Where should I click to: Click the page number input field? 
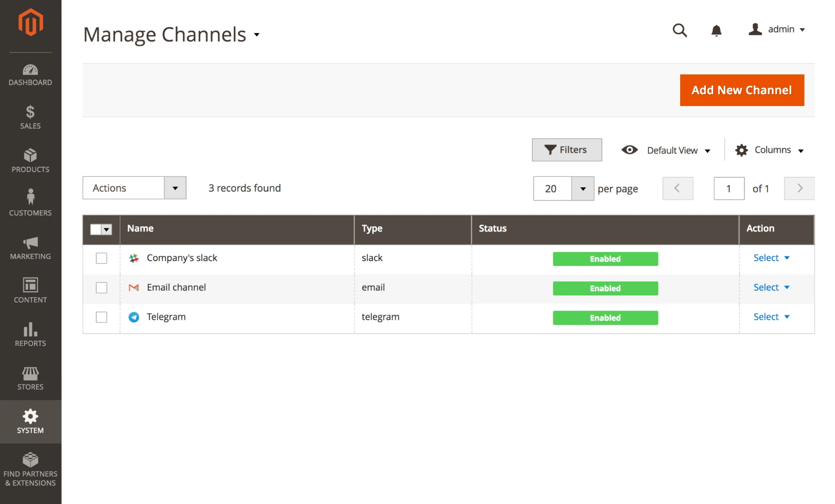click(x=728, y=189)
